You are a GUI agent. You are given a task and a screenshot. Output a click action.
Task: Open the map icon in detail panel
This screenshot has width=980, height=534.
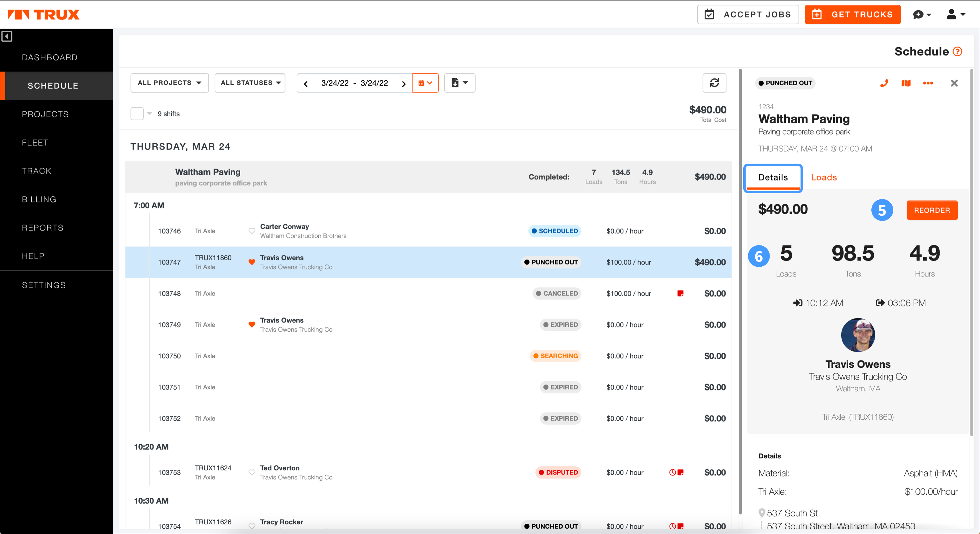pyautogui.click(x=906, y=83)
